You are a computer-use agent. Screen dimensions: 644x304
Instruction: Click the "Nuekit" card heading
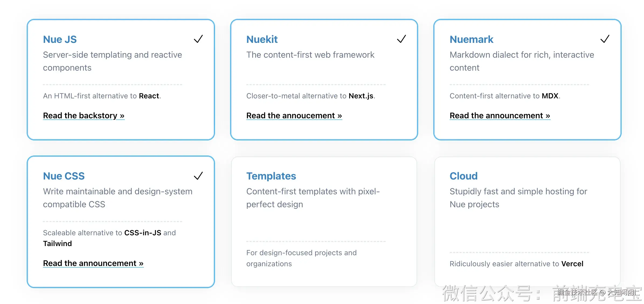tap(262, 39)
